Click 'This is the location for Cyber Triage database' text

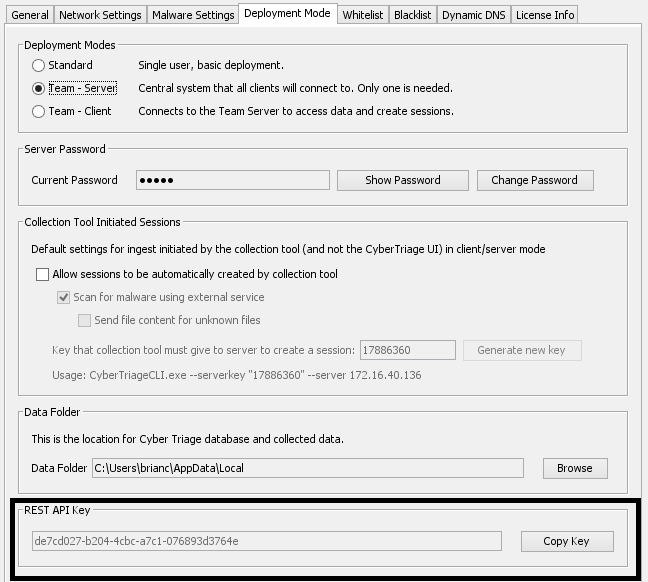coord(188,439)
